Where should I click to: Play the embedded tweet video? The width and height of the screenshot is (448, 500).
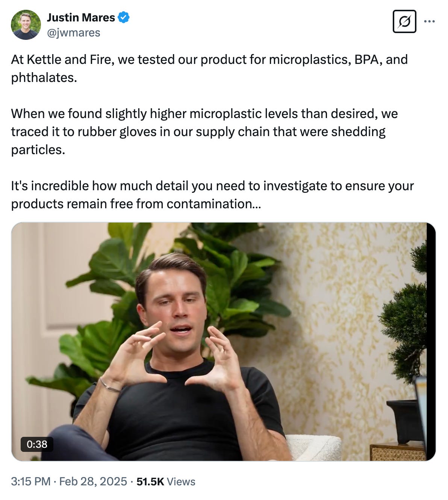(224, 342)
